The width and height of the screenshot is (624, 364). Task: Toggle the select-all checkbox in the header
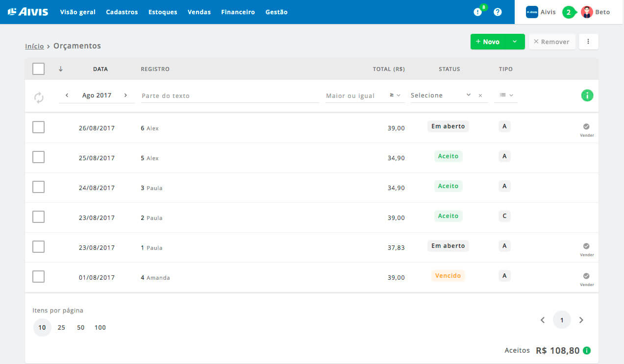click(x=39, y=69)
